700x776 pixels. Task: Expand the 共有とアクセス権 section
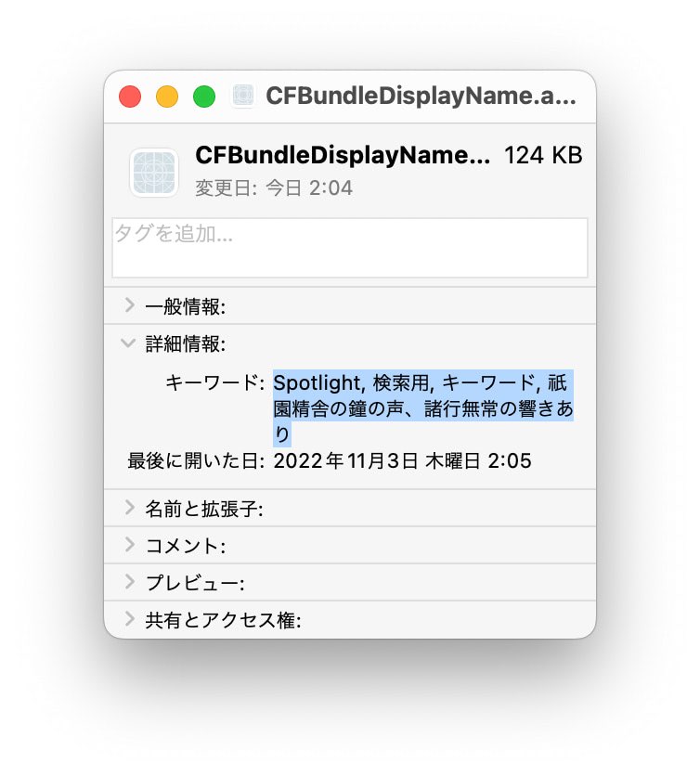tap(130, 619)
